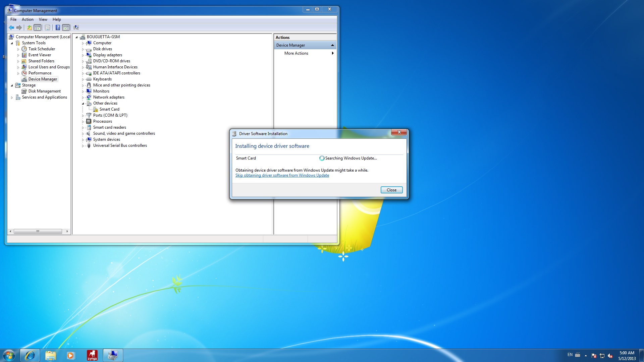The image size is (644, 362).
Task: Collapse the BOUGUETTA-GSM root node
Action: tap(76, 37)
